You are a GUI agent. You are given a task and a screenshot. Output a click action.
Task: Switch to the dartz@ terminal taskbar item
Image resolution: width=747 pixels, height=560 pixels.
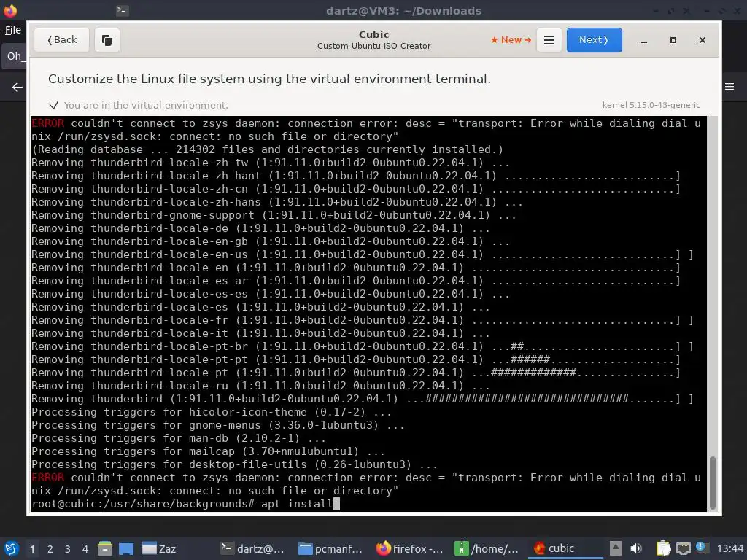pyautogui.click(x=253, y=548)
